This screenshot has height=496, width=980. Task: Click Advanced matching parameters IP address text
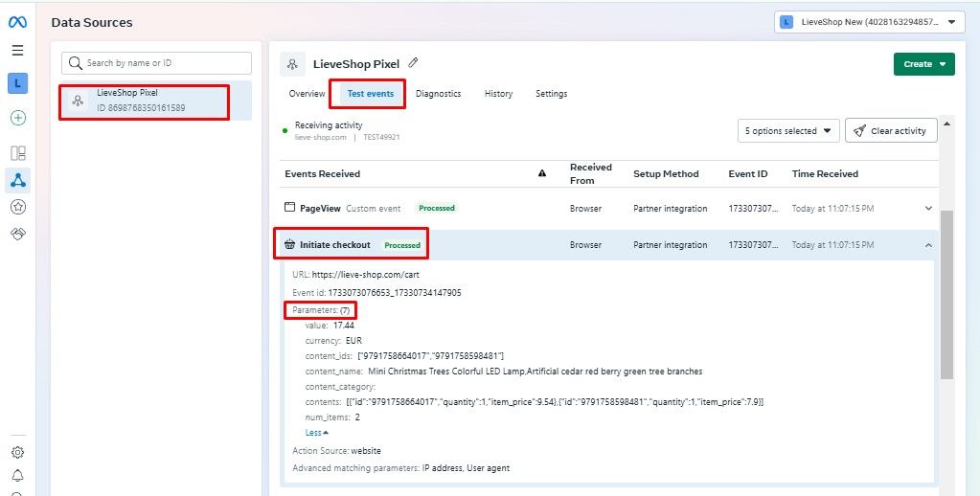pos(400,468)
